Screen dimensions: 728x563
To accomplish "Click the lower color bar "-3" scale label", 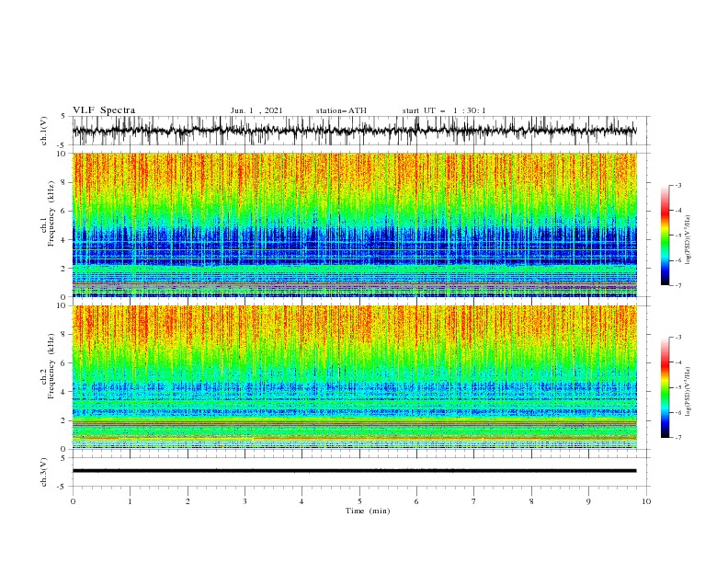I will coord(677,338).
